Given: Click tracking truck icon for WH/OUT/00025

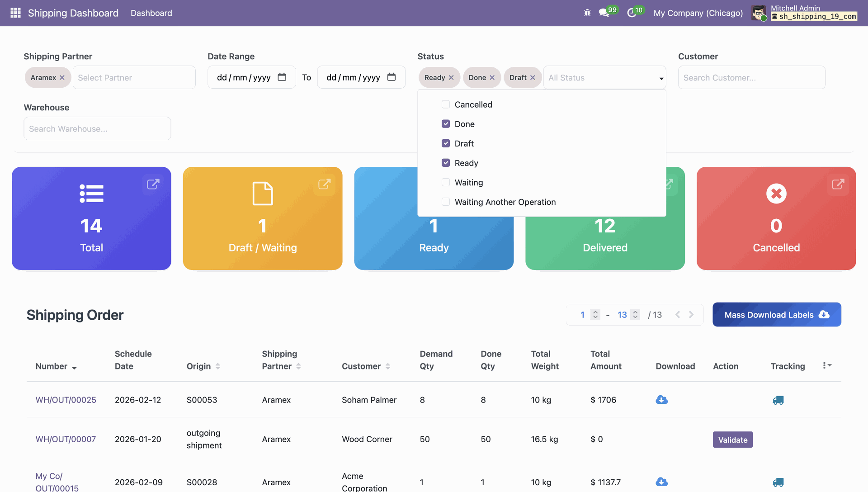Looking at the screenshot, I should (778, 400).
